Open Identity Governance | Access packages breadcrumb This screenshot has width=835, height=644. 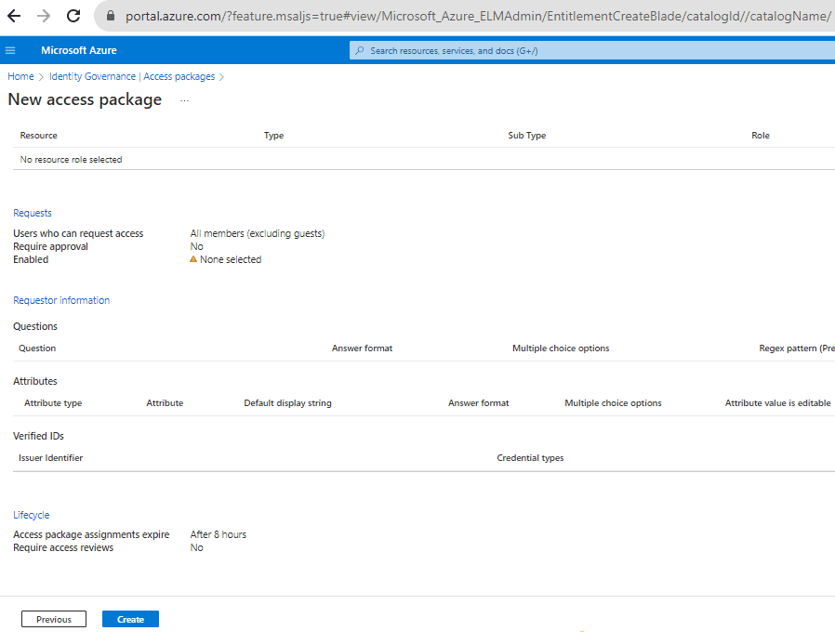coord(132,76)
